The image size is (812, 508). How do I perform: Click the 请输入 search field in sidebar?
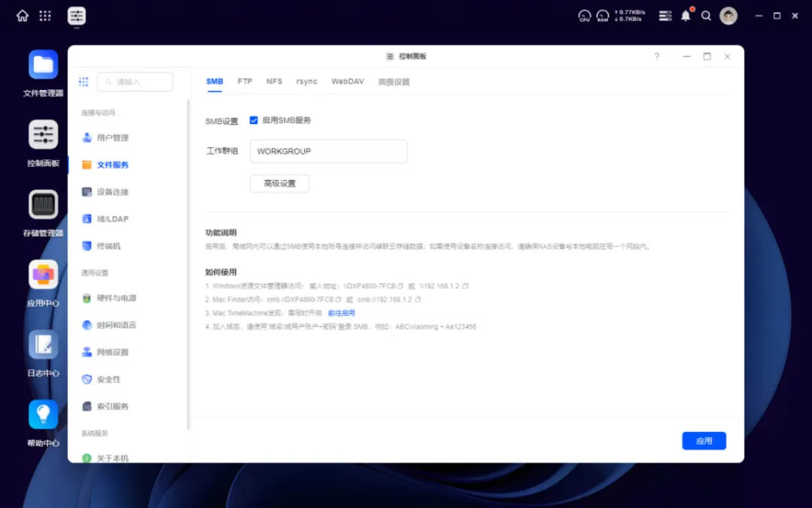pyautogui.click(x=135, y=81)
